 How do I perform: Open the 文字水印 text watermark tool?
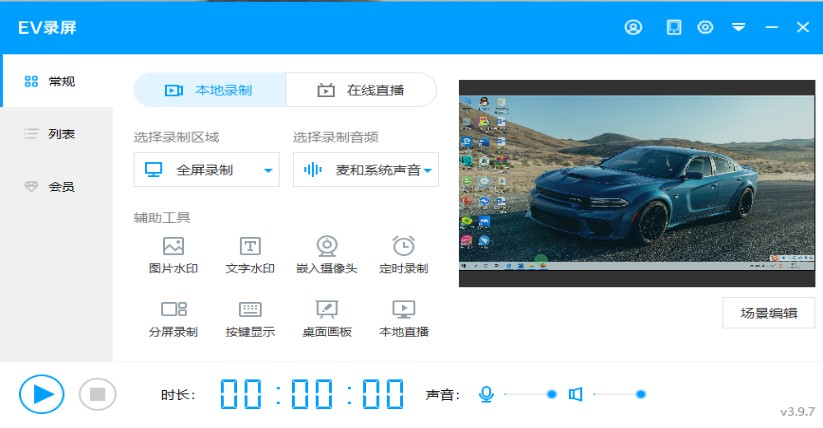pyautogui.click(x=250, y=255)
